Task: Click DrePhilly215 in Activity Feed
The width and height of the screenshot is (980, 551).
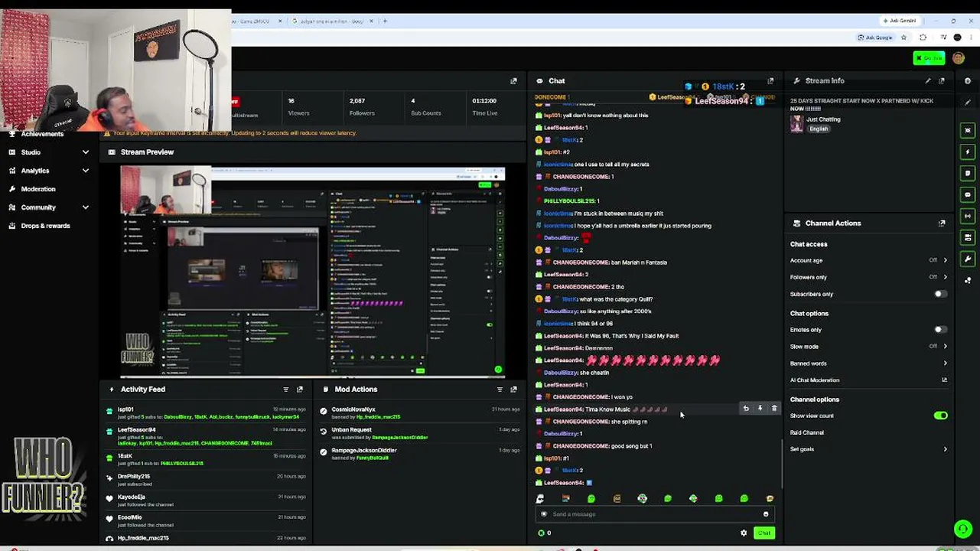Action: pos(134,476)
